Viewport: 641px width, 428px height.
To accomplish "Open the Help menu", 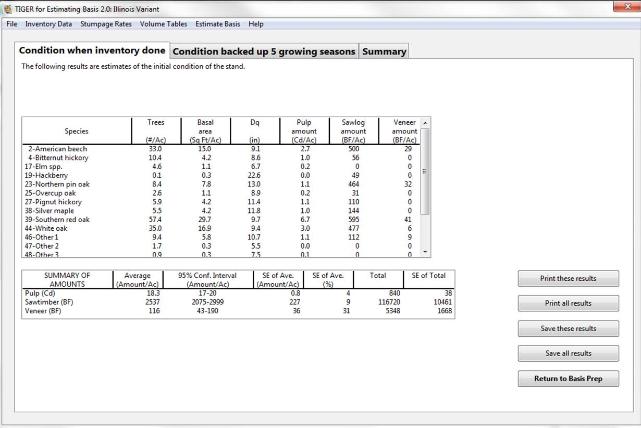I will point(256,23).
